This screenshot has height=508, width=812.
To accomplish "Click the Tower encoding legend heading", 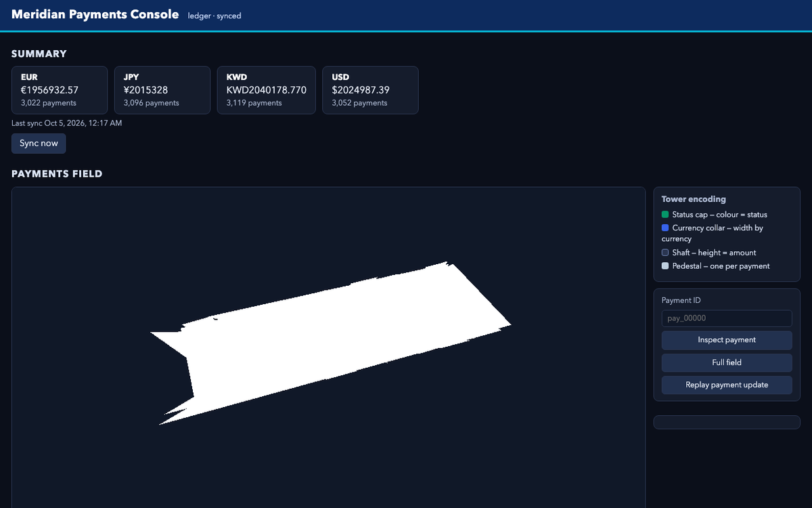I will (694, 199).
